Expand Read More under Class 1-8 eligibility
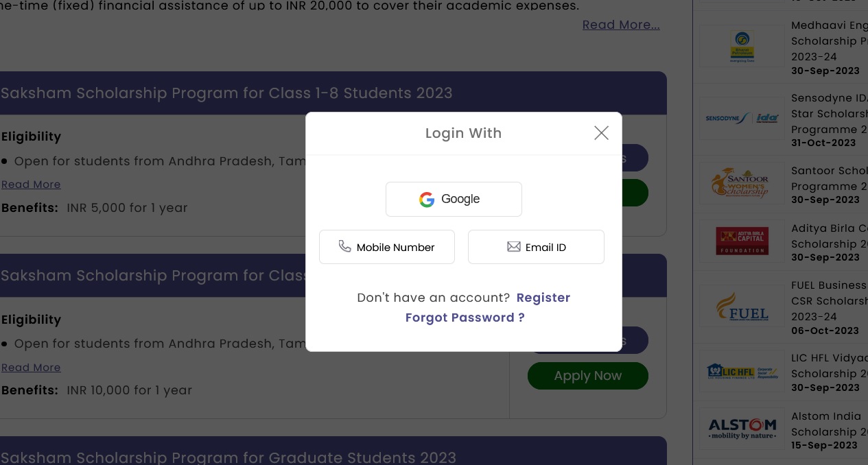The width and height of the screenshot is (868, 465). (31, 184)
